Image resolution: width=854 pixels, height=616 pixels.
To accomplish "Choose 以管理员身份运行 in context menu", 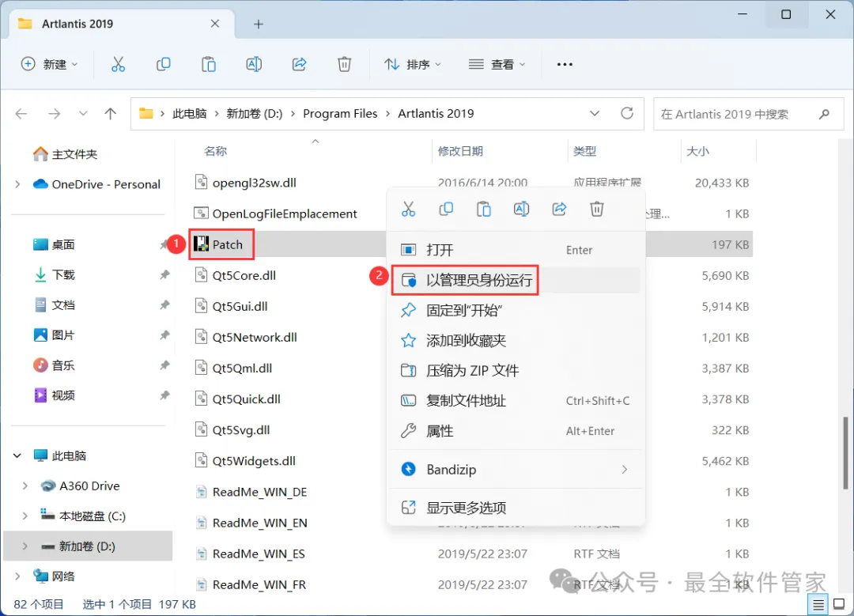I will point(516,280).
